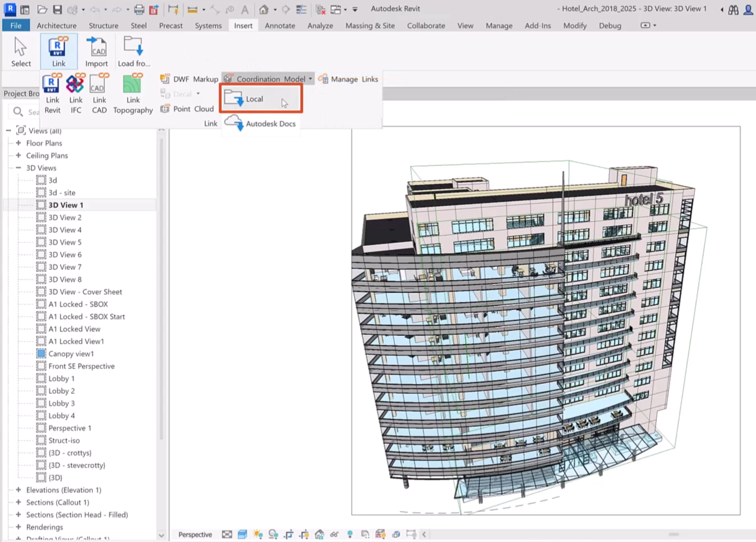
Task: Click the Save disk icon
Action: (x=57, y=9)
